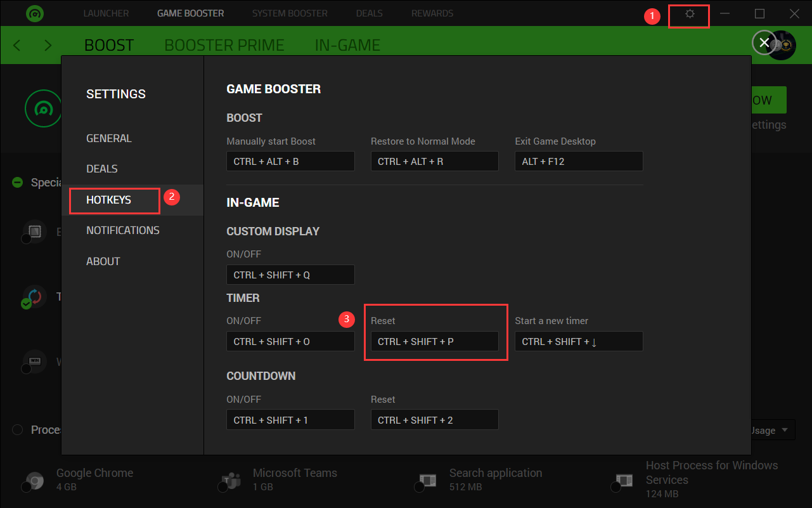Toggle the Processes group radio circle

click(x=18, y=430)
